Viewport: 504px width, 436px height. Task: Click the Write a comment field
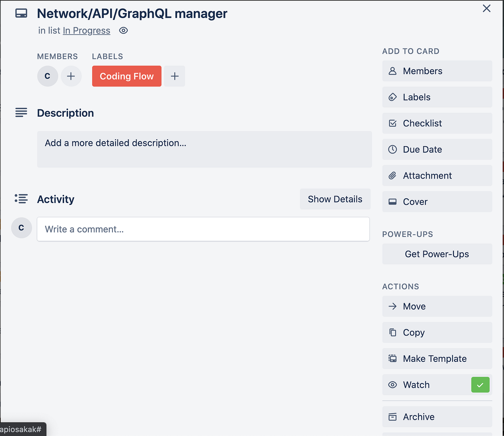point(203,229)
